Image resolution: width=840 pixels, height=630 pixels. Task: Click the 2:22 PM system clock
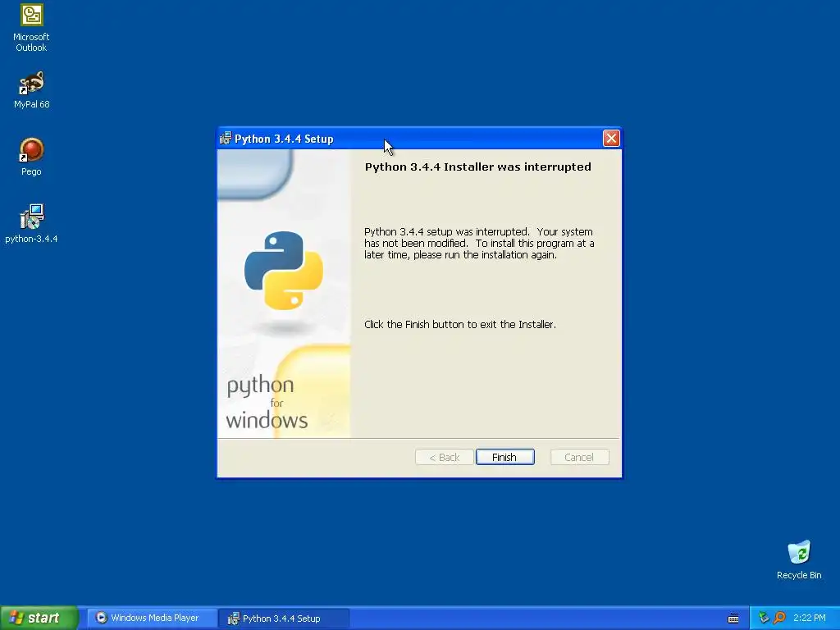[810, 618]
